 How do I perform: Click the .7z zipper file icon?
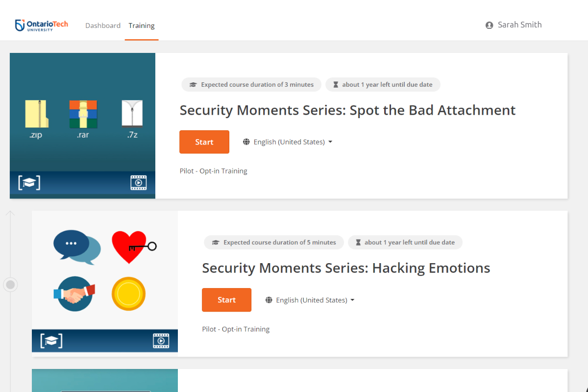coord(132,114)
